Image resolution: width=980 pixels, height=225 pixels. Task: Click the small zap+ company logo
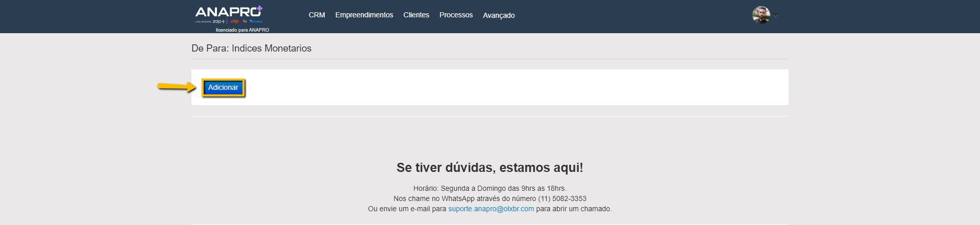point(218,21)
